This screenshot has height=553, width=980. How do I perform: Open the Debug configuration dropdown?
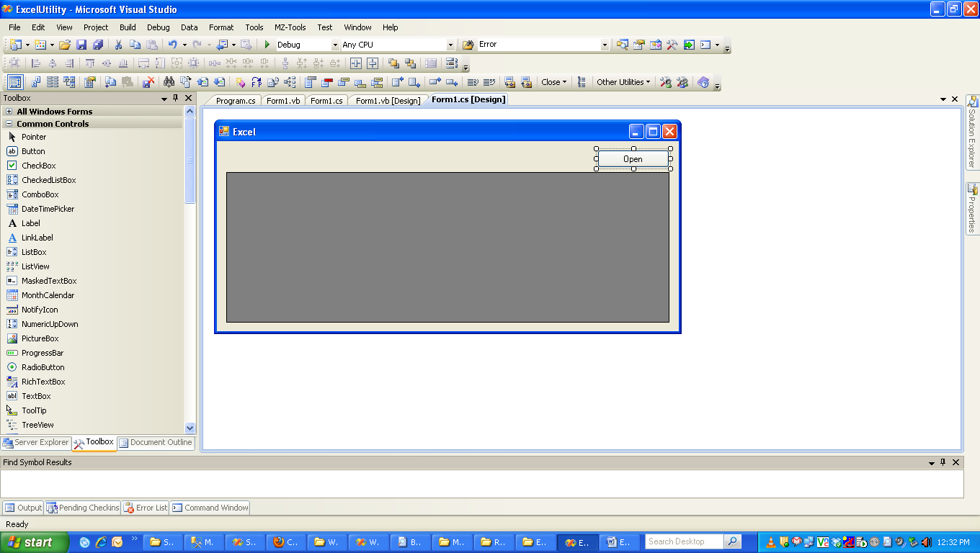coord(334,44)
